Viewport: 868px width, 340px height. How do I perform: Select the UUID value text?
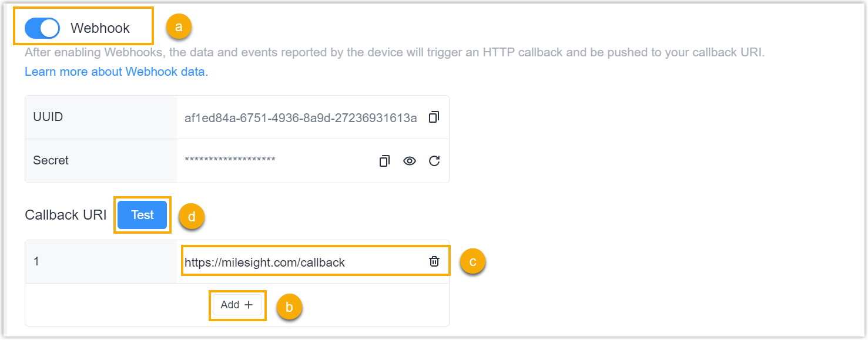(x=301, y=117)
